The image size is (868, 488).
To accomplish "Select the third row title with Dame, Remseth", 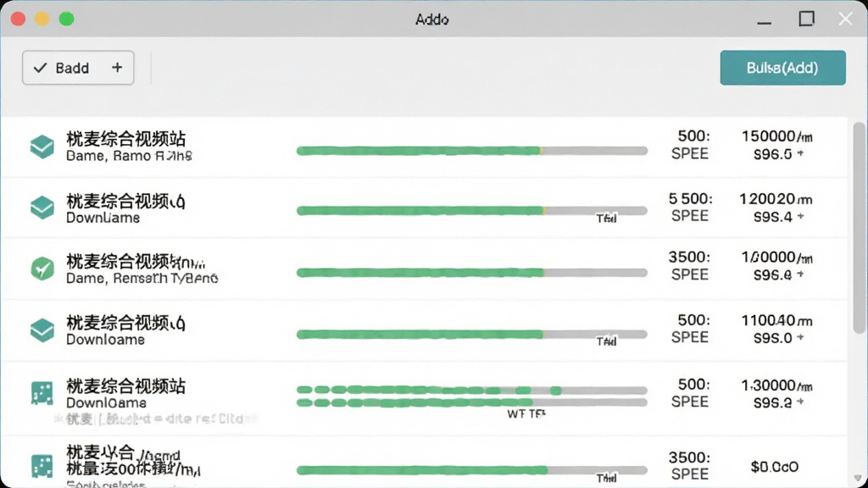I will click(x=142, y=269).
